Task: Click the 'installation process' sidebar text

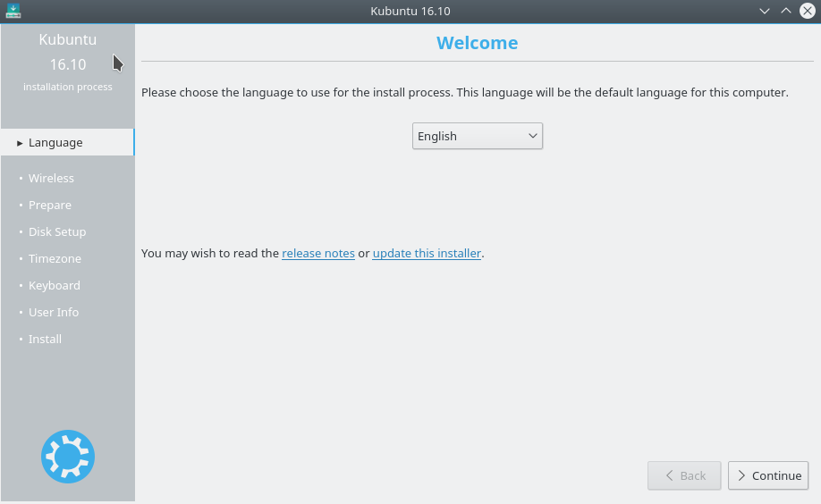Action: tap(68, 87)
